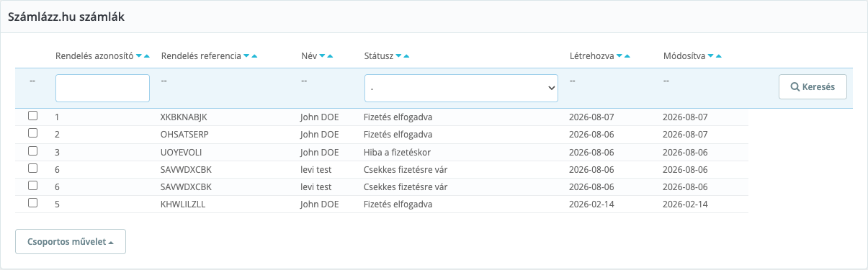Open the Csoportos művelet bulk actions menu
Viewport: 868px width, 270px height.
[71, 242]
